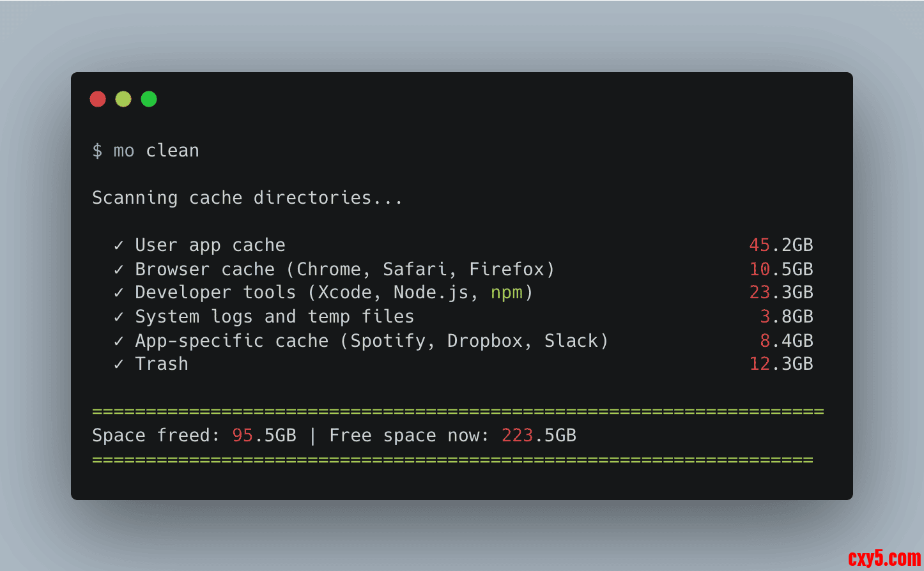Click the checkmark beside App-specific cache

(119, 341)
